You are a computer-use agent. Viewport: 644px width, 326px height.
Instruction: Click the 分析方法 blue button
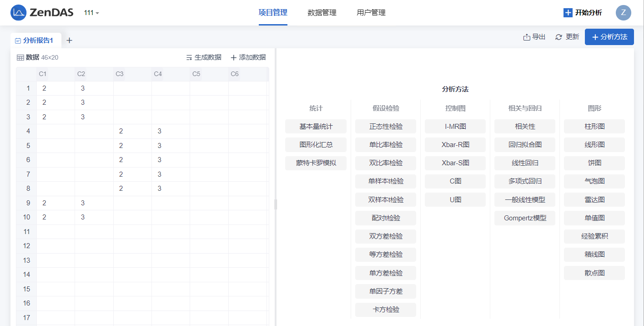[x=609, y=37]
